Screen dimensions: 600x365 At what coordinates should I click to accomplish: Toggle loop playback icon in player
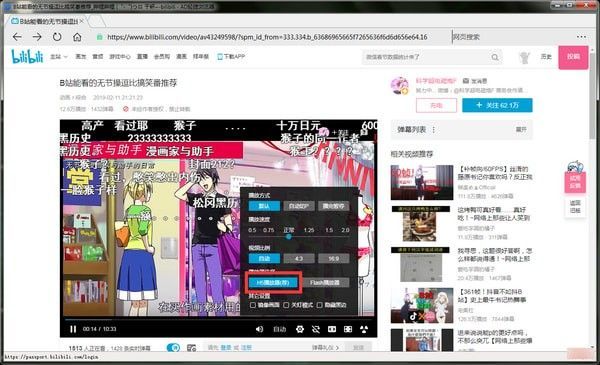(316, 329)
